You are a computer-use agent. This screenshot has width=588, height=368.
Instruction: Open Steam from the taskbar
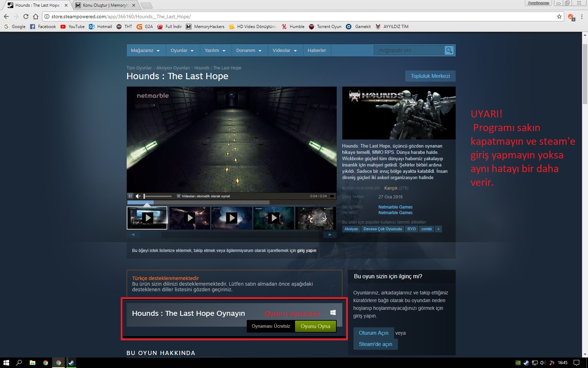point(71,363)
